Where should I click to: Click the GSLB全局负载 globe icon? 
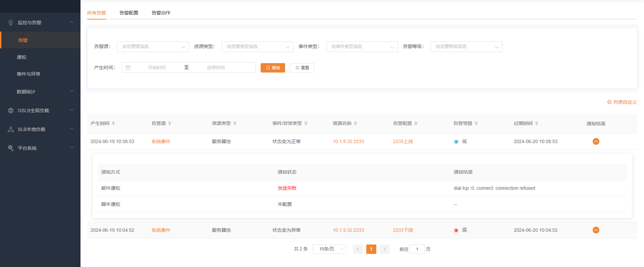pyautogui.click(x=11, y=110)
